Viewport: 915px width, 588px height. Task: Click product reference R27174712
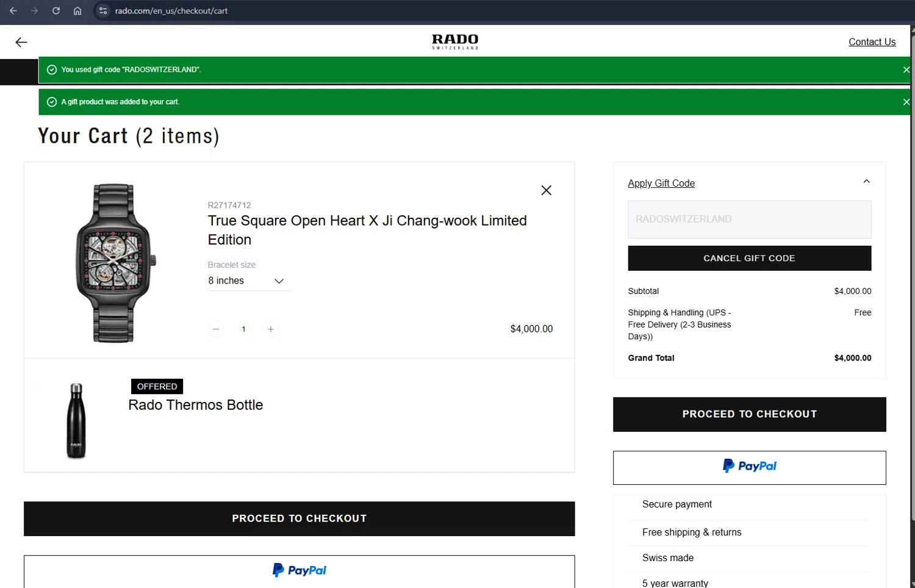229,205
